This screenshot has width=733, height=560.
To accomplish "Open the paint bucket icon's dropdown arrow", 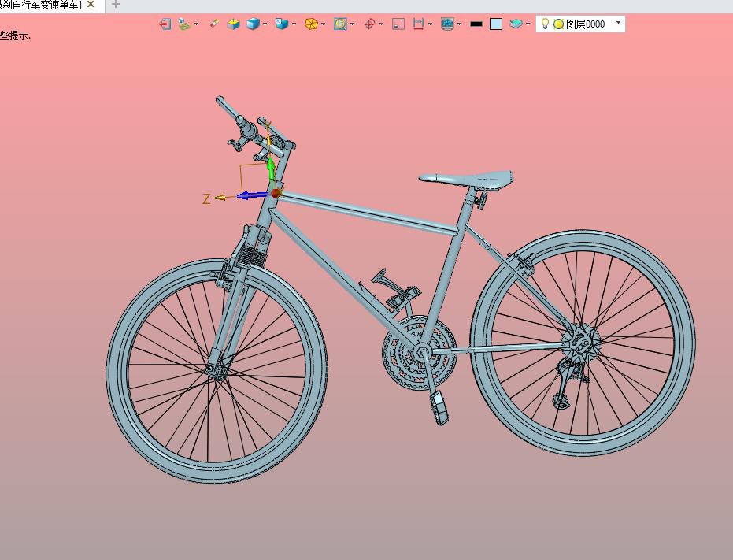I will (196, 24).
